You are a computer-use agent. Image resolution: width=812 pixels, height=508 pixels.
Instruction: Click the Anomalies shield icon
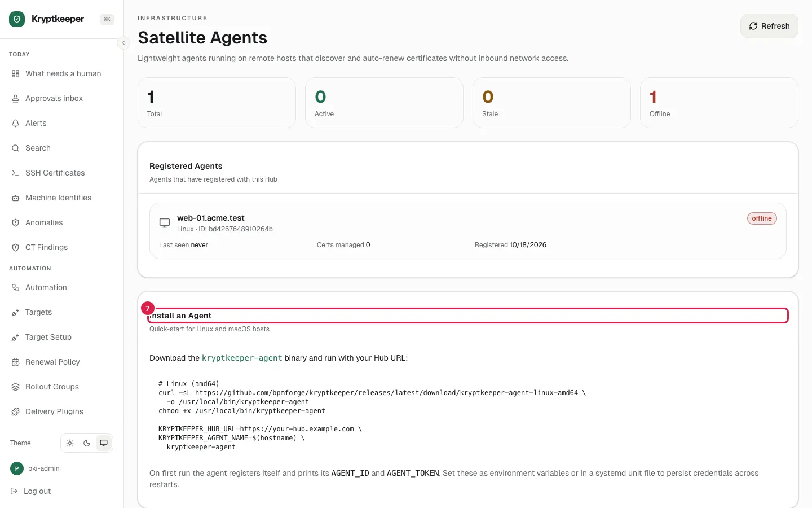click(x=15, y=222)
